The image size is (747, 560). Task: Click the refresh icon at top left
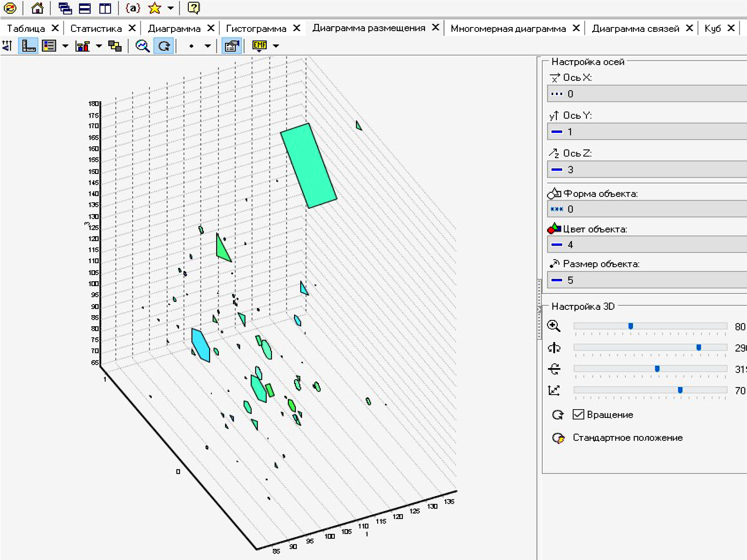10,8
